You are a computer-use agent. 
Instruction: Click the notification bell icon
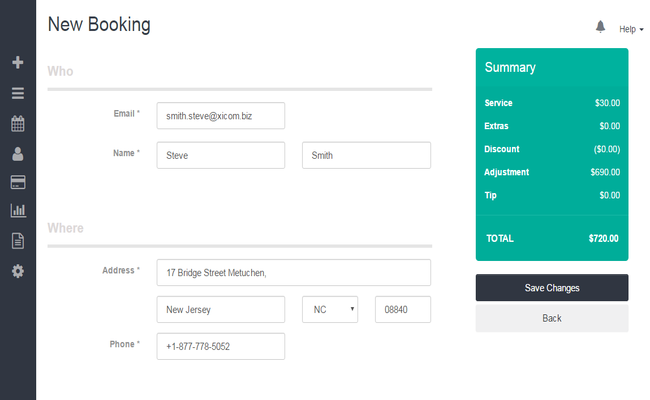point(600,27)
